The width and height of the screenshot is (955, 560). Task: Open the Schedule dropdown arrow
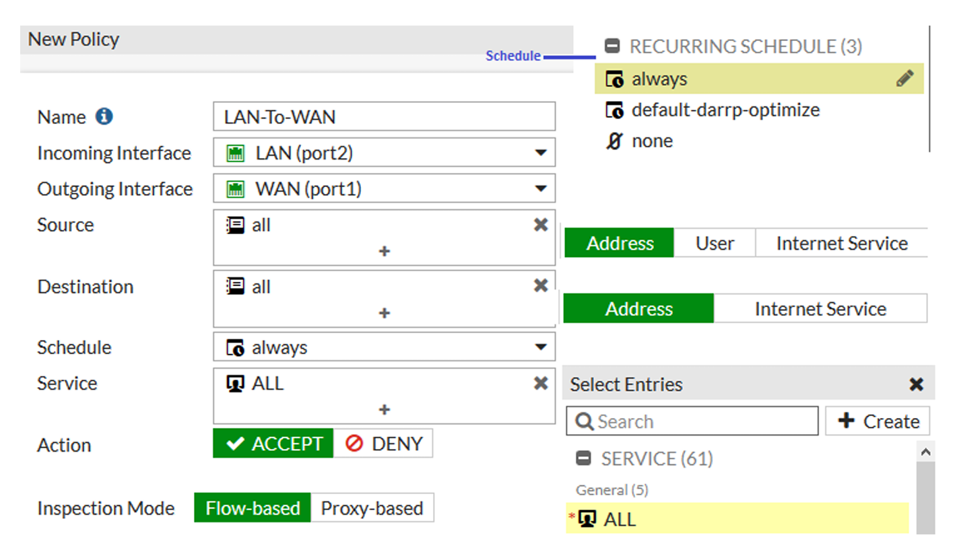pyautogui.click(x=540, y=348)
